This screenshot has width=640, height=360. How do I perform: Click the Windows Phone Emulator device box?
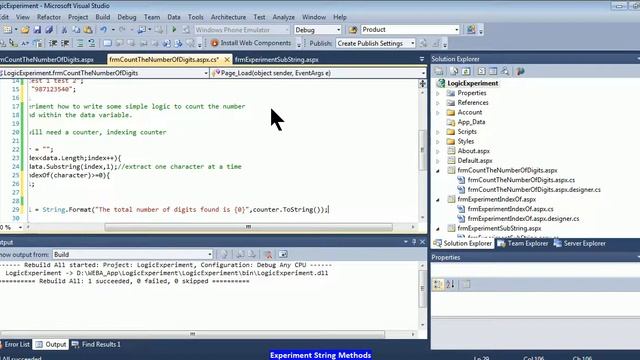(242, 30)
